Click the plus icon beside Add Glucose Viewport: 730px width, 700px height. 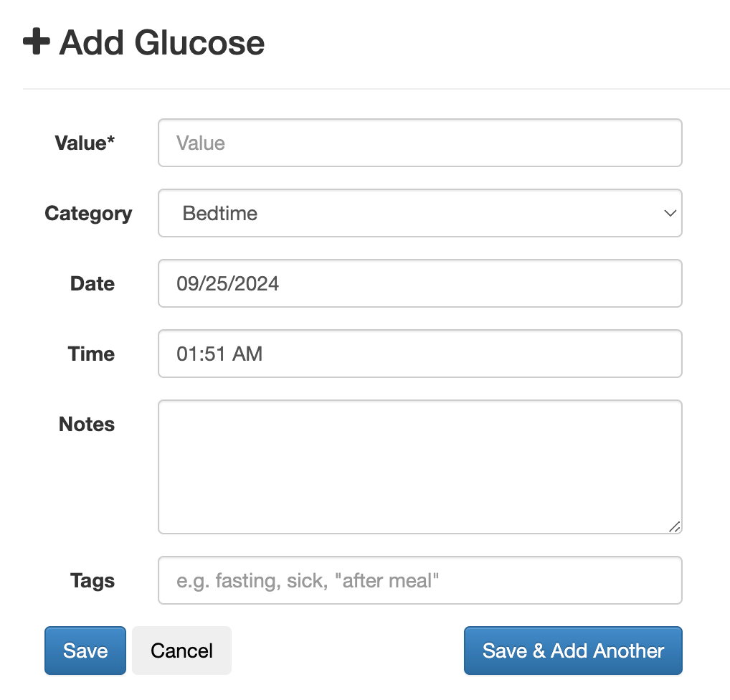click(37, 42)
